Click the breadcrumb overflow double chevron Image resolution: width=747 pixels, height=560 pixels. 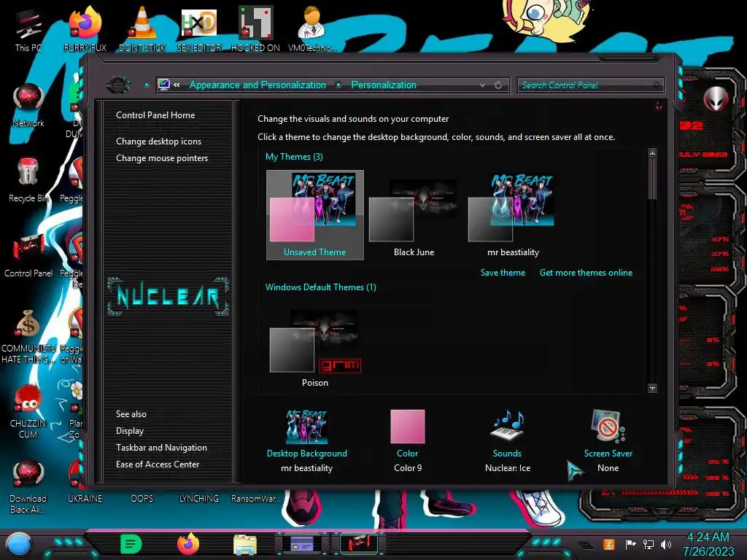pos(177,85)
